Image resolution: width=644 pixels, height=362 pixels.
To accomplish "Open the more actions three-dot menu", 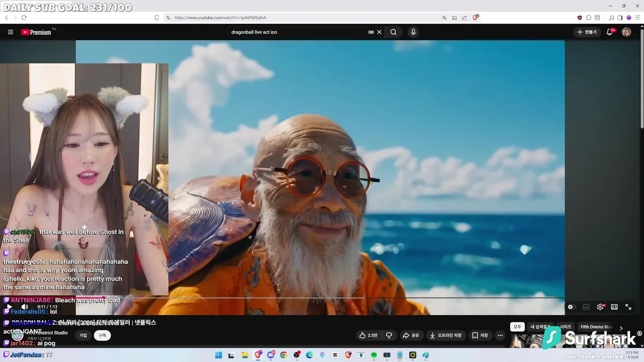I will (500, 335).
